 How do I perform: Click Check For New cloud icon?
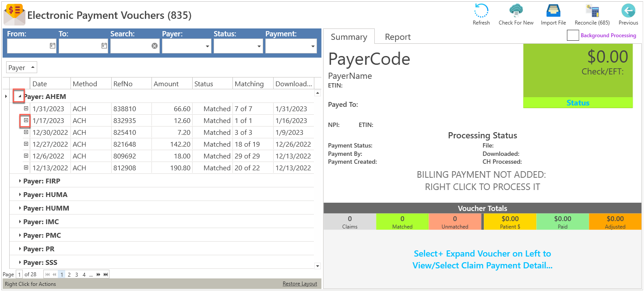coord(516,11)
